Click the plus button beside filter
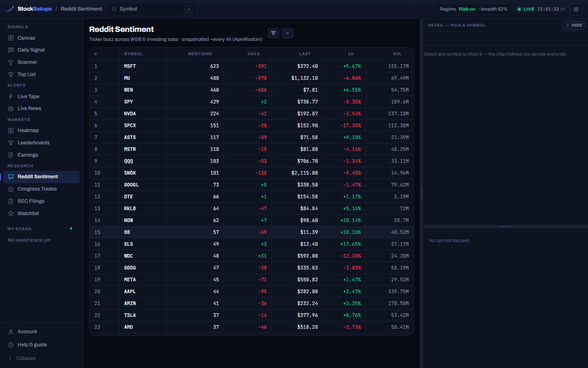 point(287,33)
